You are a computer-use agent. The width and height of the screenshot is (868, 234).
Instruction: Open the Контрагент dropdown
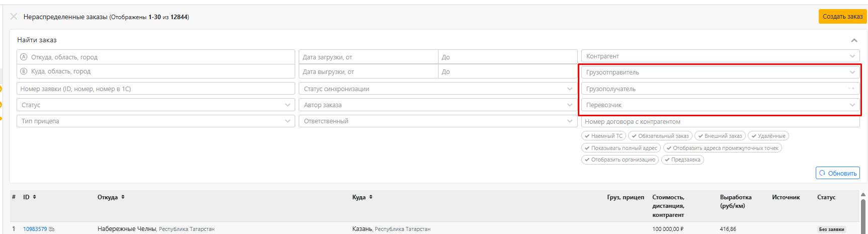[x=720, y=56]
